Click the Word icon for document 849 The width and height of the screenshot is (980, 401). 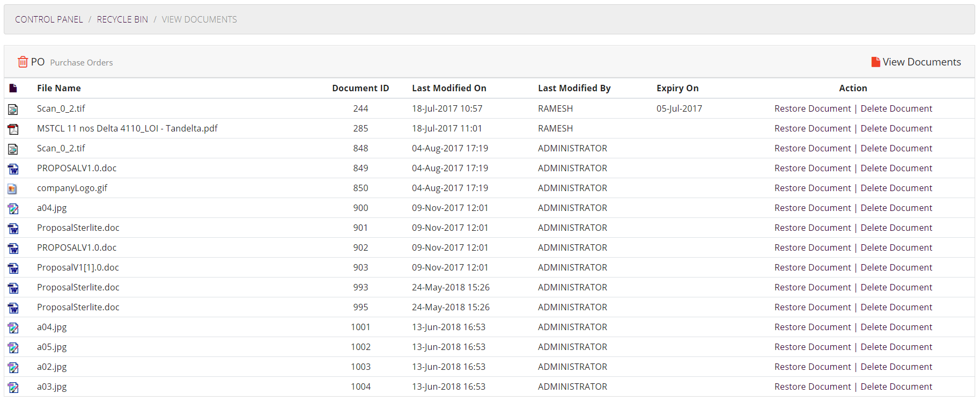coord(13,169)
